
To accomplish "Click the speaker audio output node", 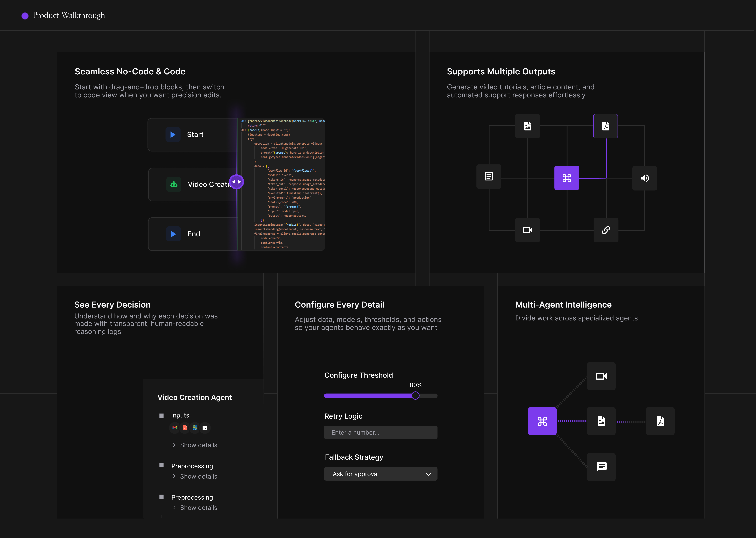I will pyautogui.click(x=645, y=178).
